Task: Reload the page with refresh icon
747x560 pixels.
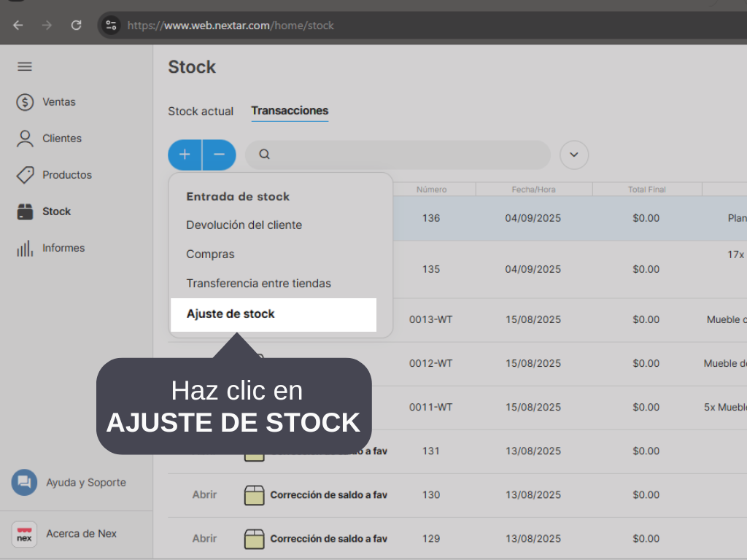Action: point(76,26)
